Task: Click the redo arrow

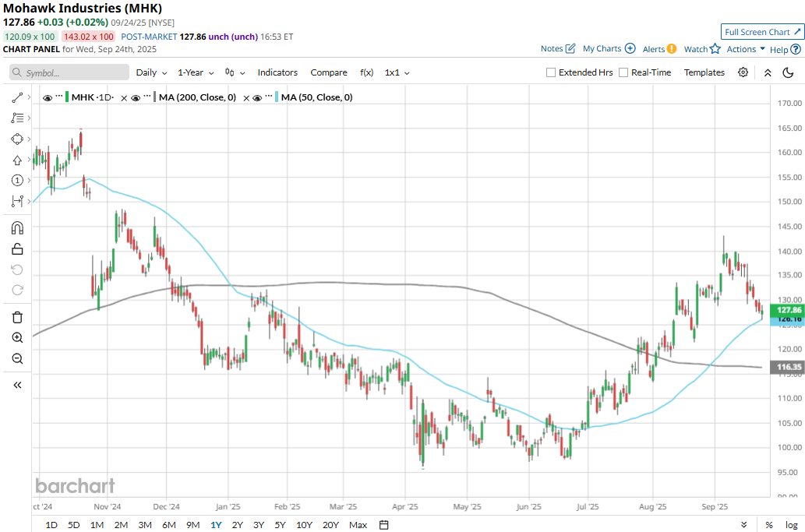Action: click(x=17, y=291)
